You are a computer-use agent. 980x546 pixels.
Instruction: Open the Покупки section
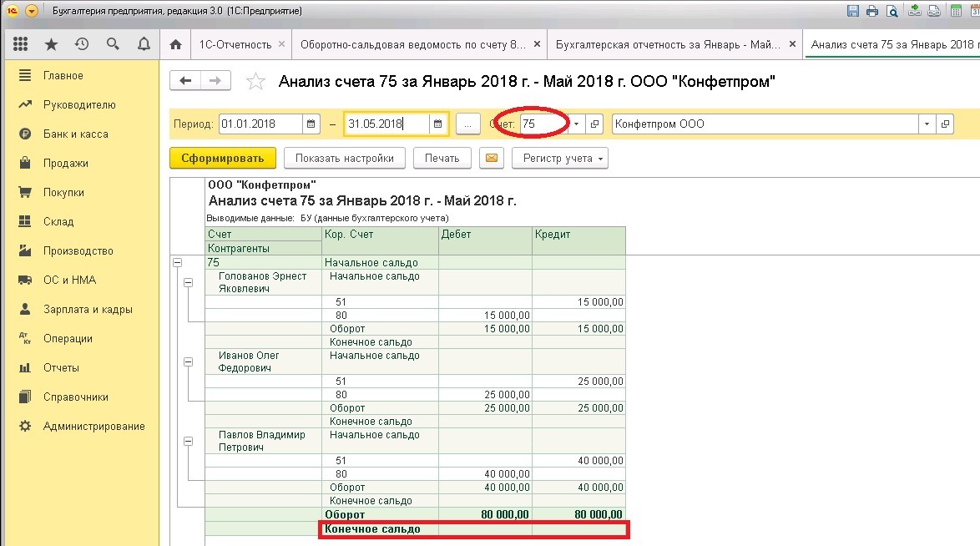82,193
